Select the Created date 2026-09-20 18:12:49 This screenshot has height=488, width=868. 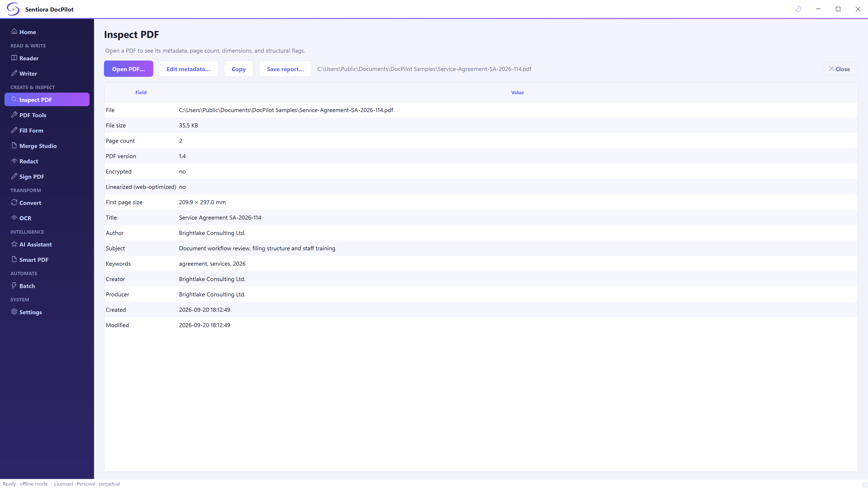(205, 310)
